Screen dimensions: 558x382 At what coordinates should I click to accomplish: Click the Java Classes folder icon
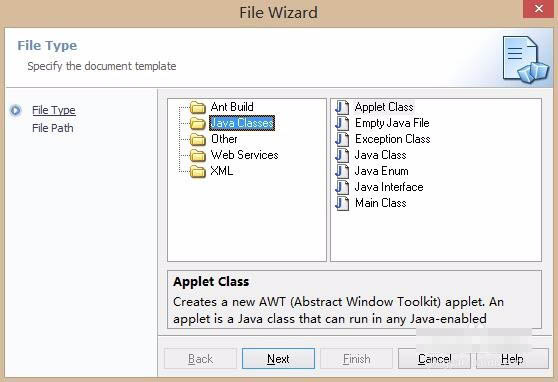[198, 123]
